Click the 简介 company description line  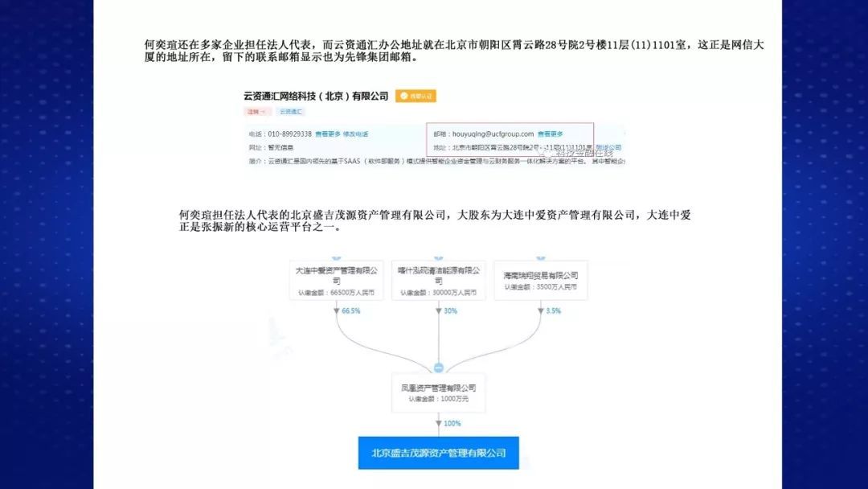click(x=436, y=161)
